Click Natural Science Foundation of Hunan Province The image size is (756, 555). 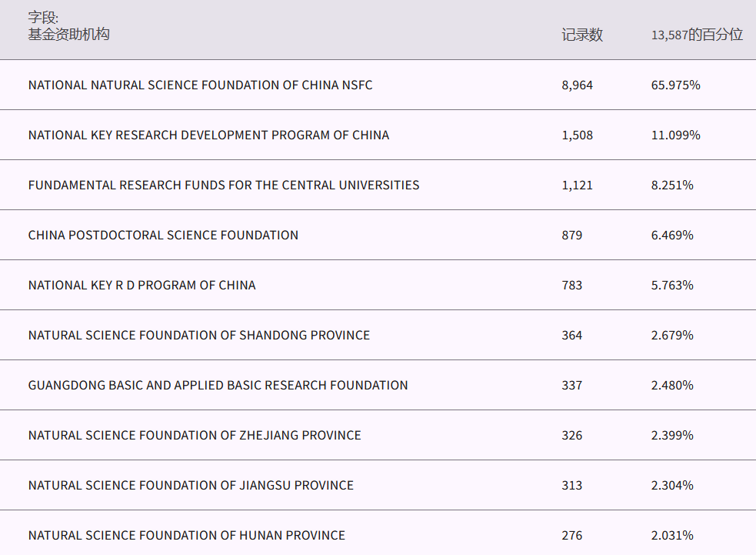click(x=187, y=536)
